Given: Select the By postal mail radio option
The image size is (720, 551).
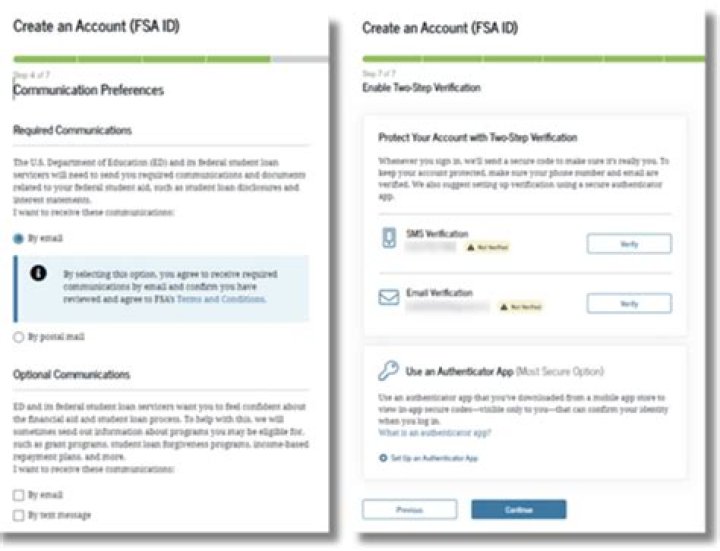Looking at the screenshot, I should tap(18, 337).
